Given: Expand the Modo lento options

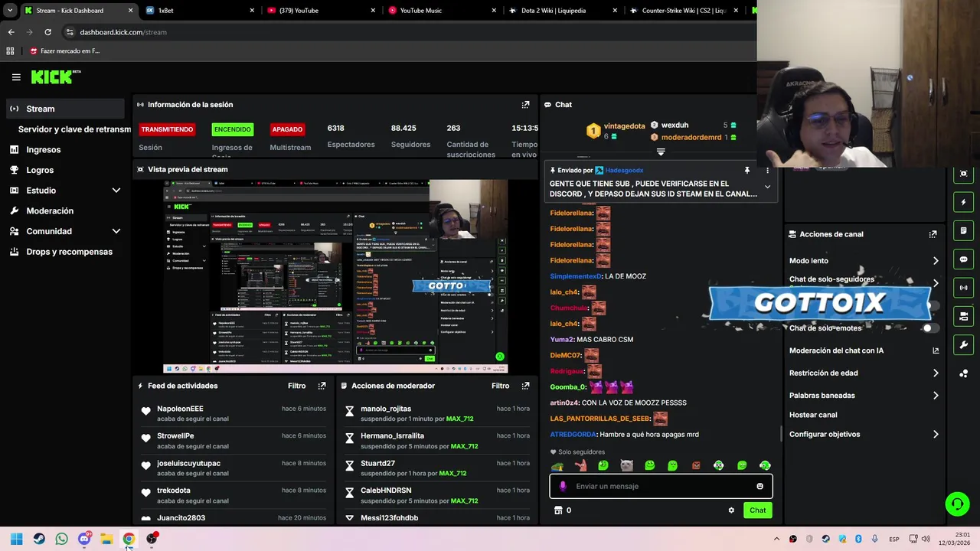Looking at the screenshot, I should (x=936, y=261).
